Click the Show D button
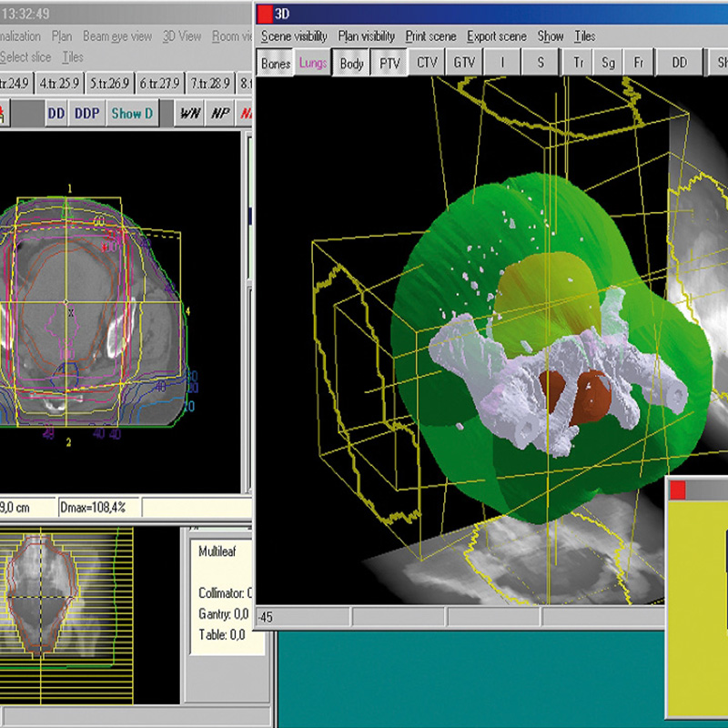The height and width of the screenshot is (728, 728). (x=132, y=113)
